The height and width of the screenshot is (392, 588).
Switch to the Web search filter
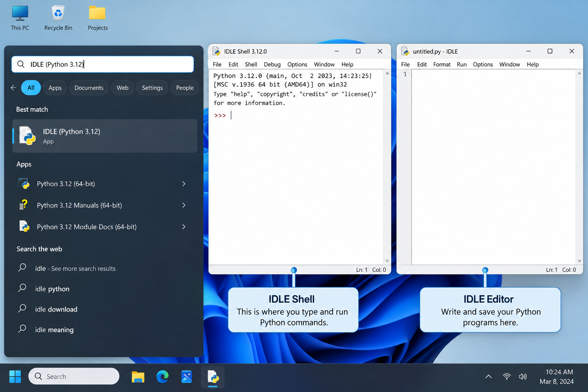122,88
